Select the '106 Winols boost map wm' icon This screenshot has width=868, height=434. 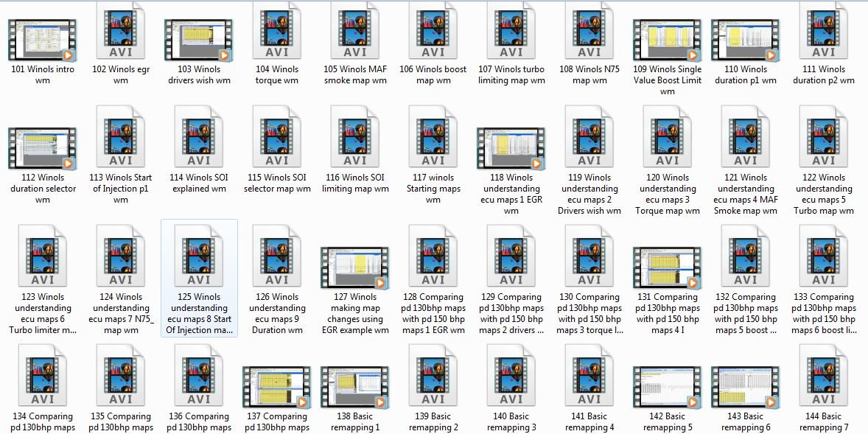click(x=433, y=30)
